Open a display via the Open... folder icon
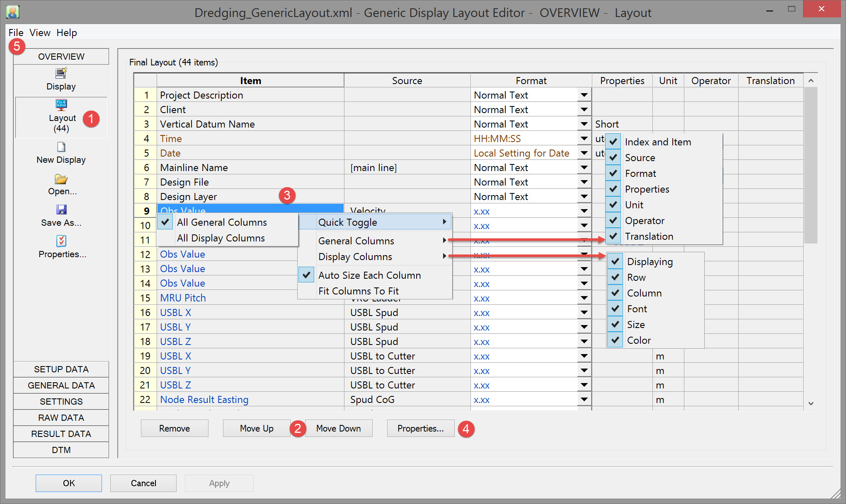 pos(61,179)
